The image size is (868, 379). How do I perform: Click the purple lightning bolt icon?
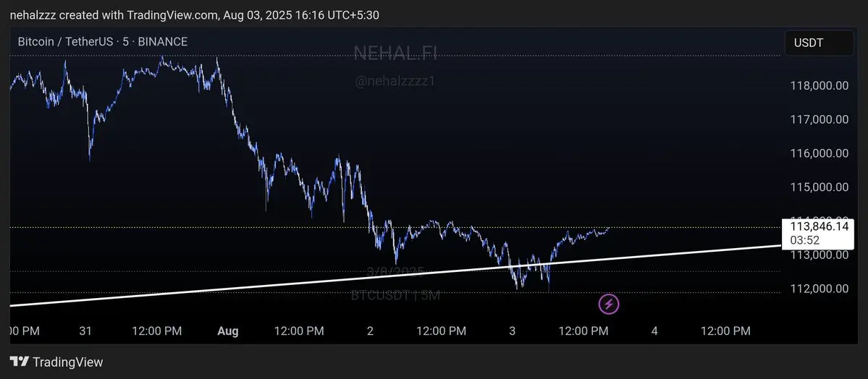click(609, 304)
